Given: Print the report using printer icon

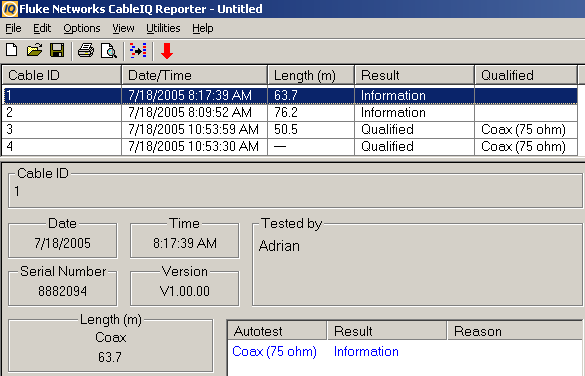Looking at the screenshot, I should point(86,50).
